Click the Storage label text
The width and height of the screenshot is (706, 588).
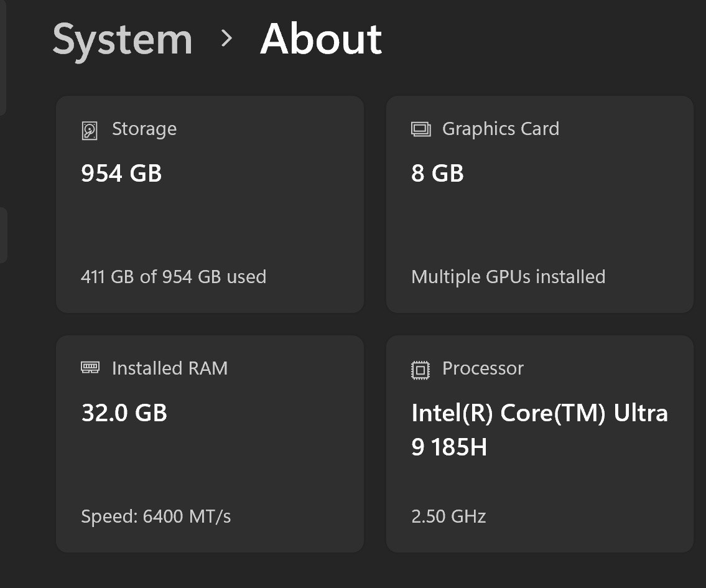point(144,129)
